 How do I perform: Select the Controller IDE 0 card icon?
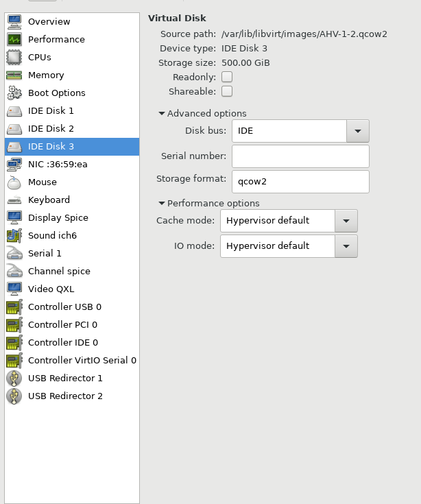coord(14,343)
